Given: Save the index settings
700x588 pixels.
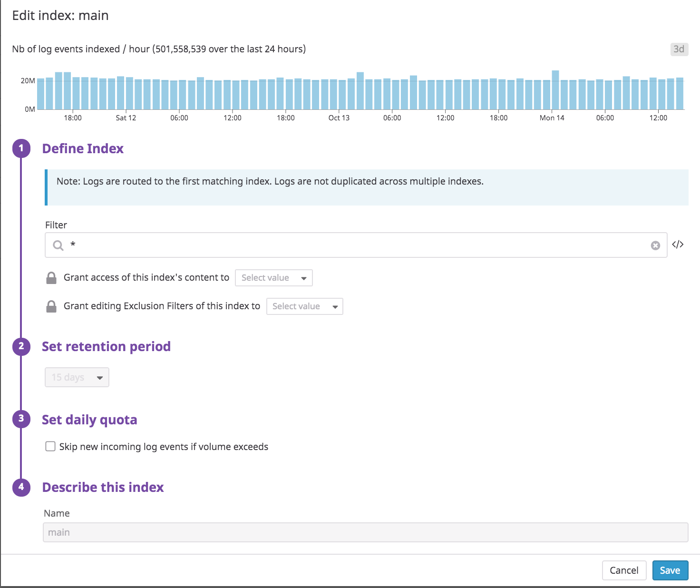Looking at the screenshot, I should tap(670, 570).
